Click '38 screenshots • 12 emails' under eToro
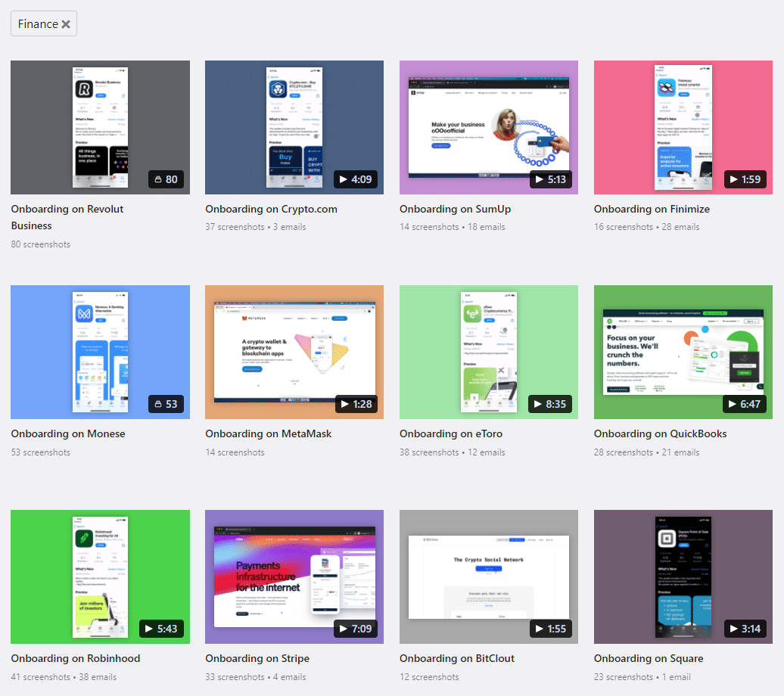 [x=452, y=452]
